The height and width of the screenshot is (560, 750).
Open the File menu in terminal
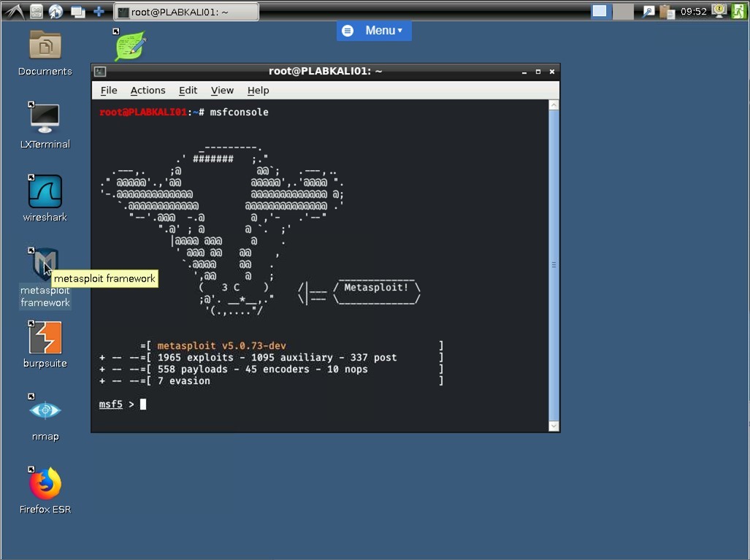coord(109,91)
